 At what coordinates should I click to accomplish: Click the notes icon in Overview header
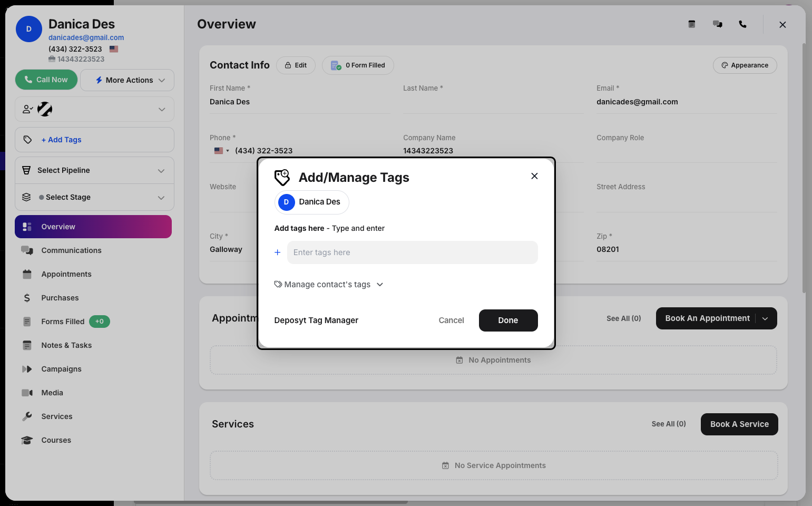(692, 24)
